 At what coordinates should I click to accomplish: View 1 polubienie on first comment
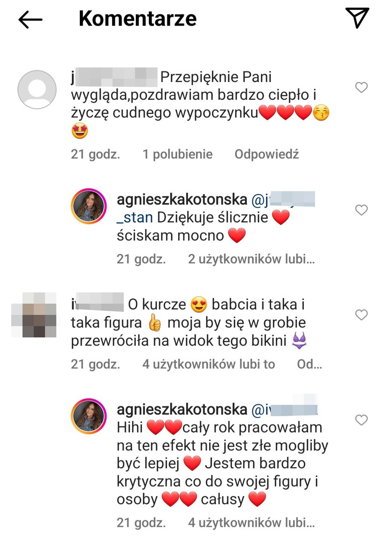coord(177,154)
